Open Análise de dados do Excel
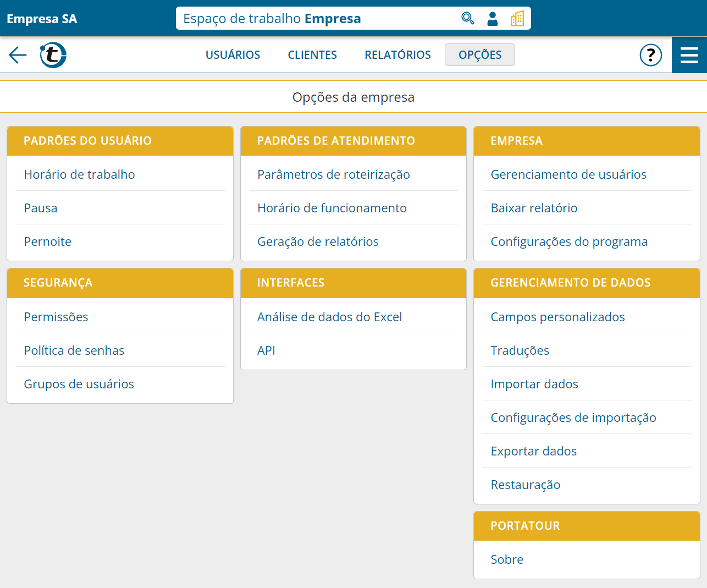Viewport: 707px width, 588px height. tap(353, 317)
